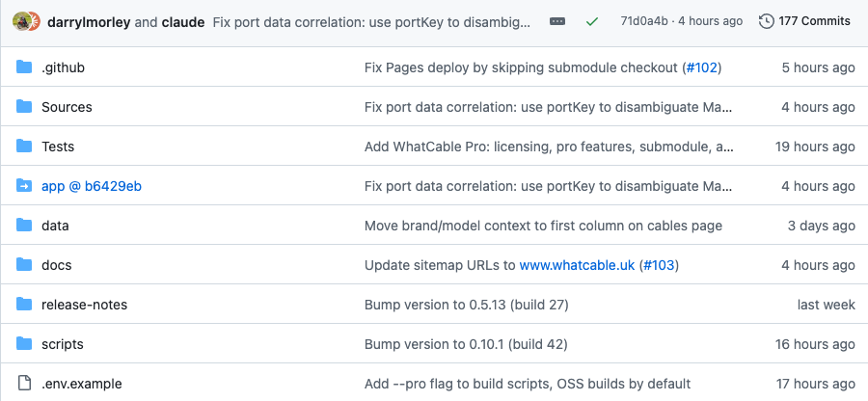Click '16 hours ago' timestamp for scripts
The image size is (868, 401).
click(815, 344)
